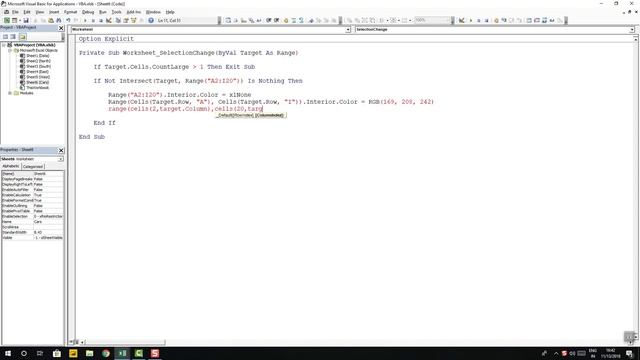Click the View Code icon in Project panel
This screenshot has height=360, width=640.
5,37
